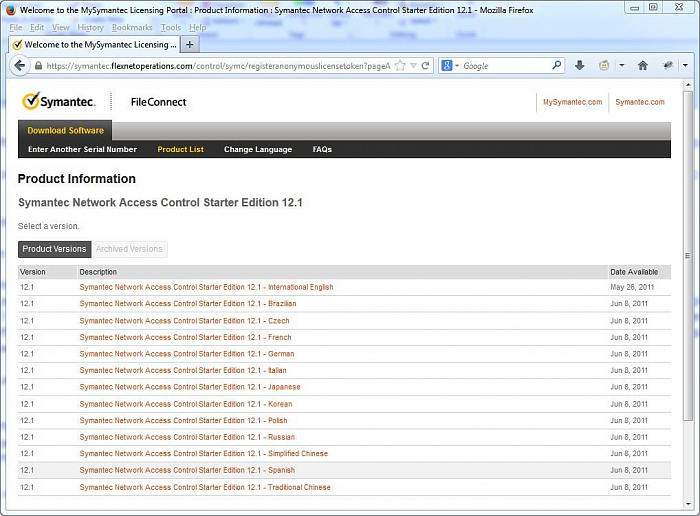Open the Korean edition link
700x516 pixels.
pos(186,404)
